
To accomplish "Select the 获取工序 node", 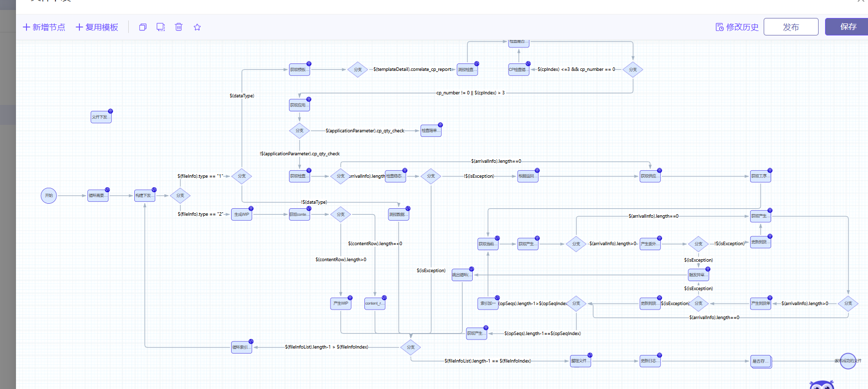I will tap(761, 176).
